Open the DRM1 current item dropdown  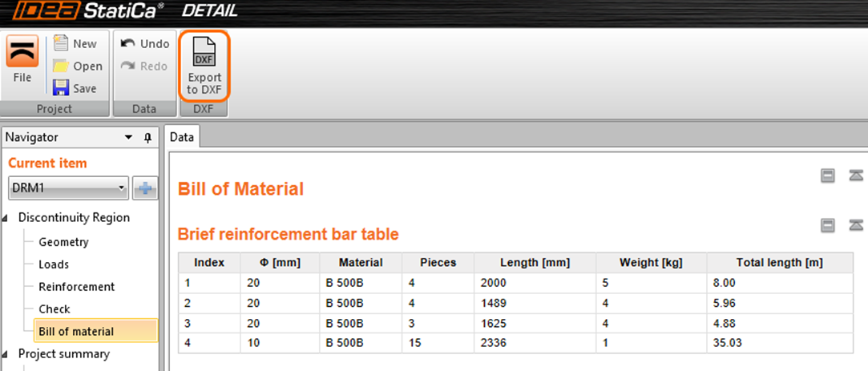[69, 188]
